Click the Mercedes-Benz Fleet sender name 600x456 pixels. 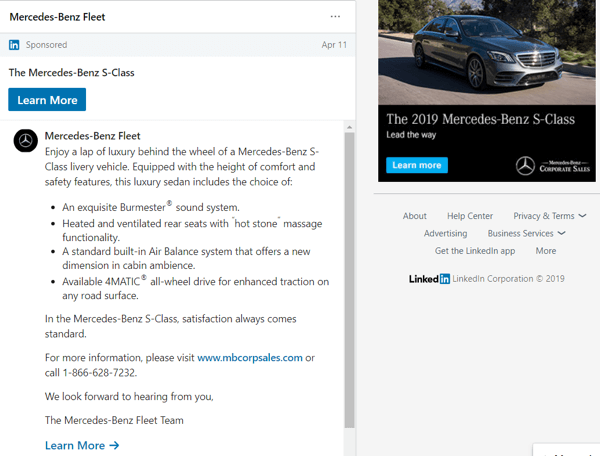93,136
